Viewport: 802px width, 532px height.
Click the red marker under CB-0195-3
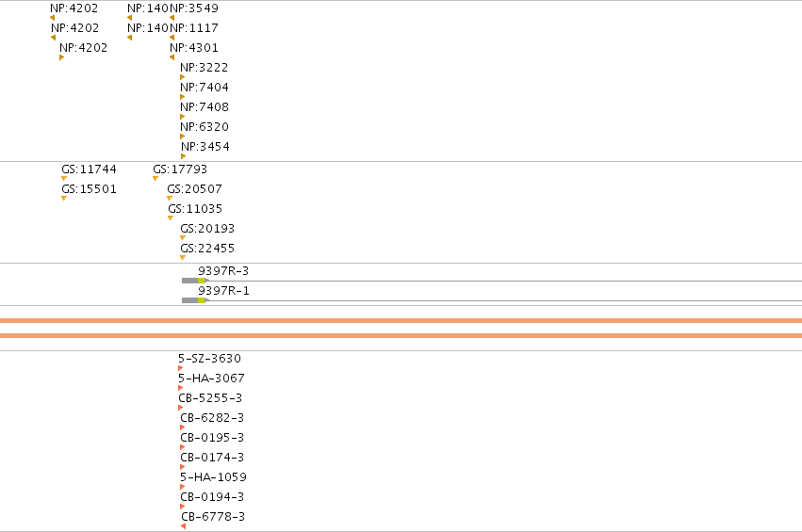point(183,447)
